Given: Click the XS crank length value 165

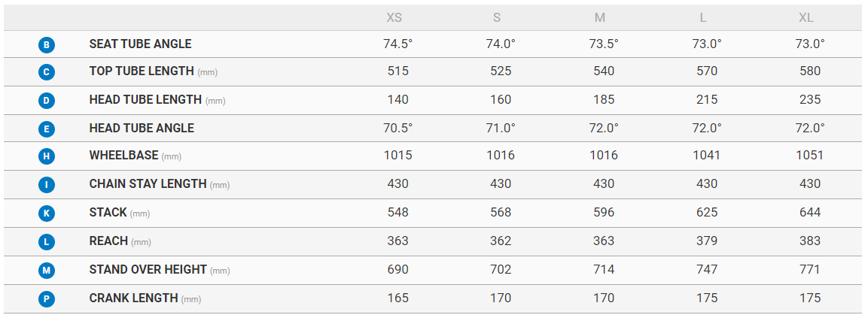Looking at the screenshot, I should [x=397, y=298].
